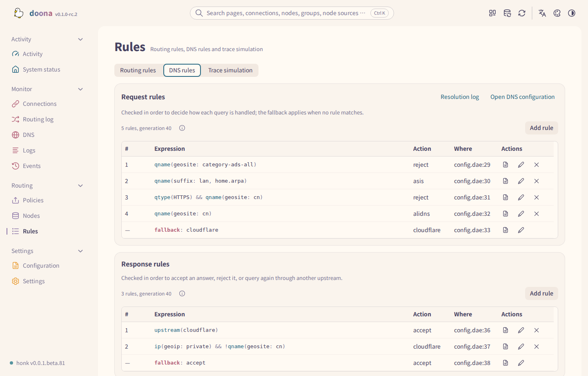
Task: Edit the category-ads-all request rule
Action: click(x=521, y=165)
